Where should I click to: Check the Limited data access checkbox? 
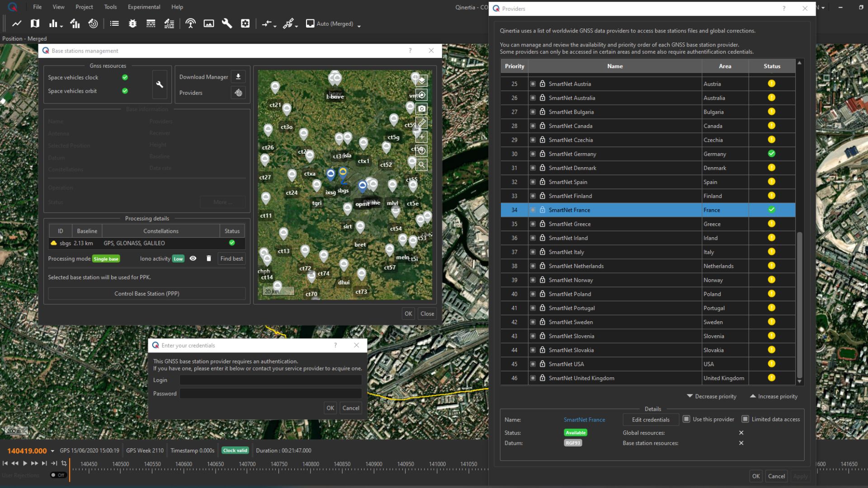[745, 419]
